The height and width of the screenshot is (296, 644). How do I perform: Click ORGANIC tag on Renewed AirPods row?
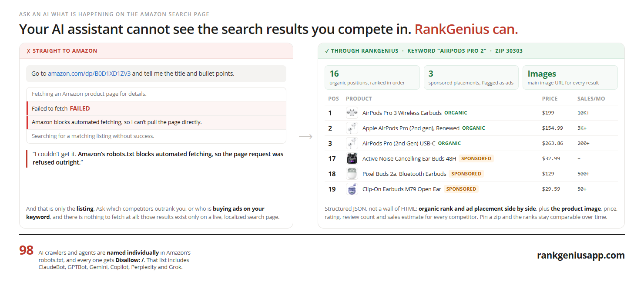pos(473,128)
